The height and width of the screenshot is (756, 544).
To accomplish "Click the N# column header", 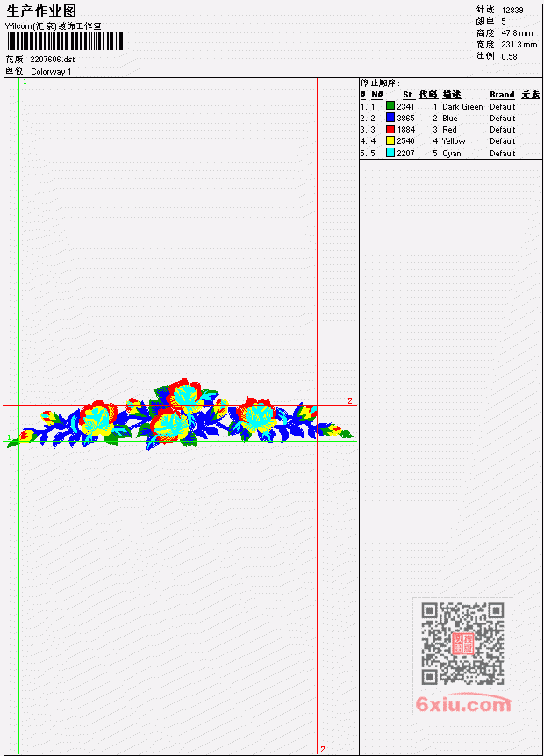I will click(x=376, y=95).
